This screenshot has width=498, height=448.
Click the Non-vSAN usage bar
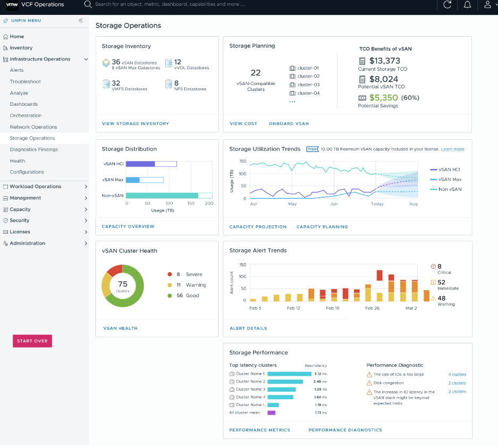point(162,196)
